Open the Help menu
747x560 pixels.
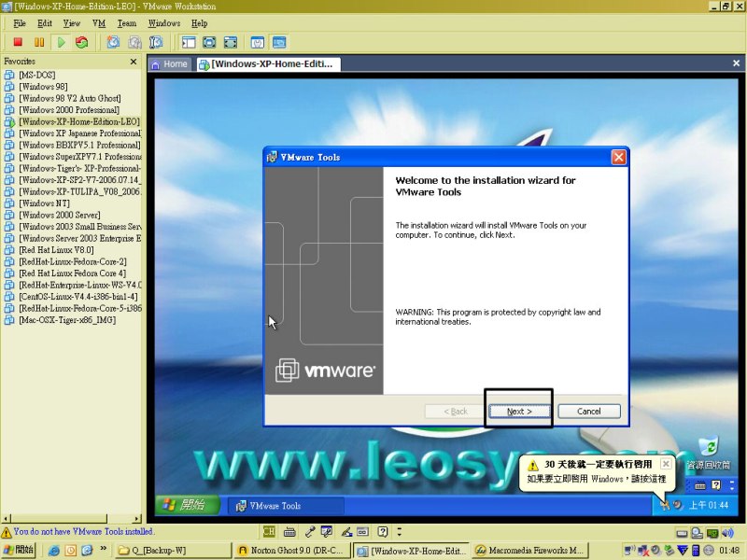click(199, 23)
